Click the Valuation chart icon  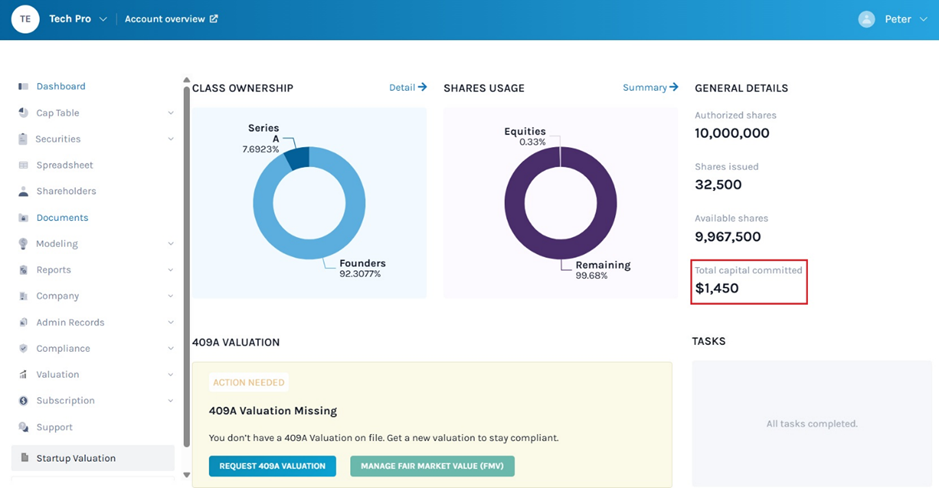(x=23, y=375)
